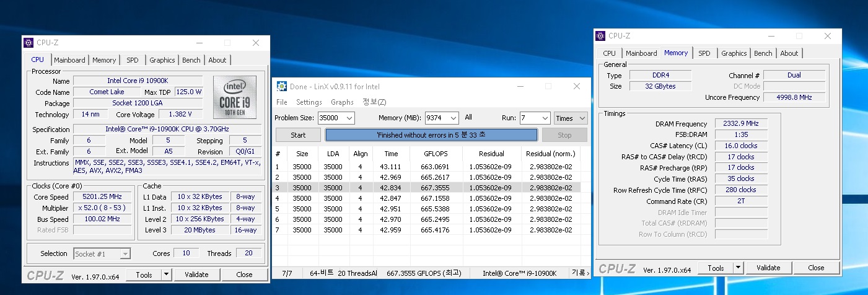This screenshot has height=295, width=868.
Task: Expand the Problem Size dropdown in LinX
Action: pos(349,118)
